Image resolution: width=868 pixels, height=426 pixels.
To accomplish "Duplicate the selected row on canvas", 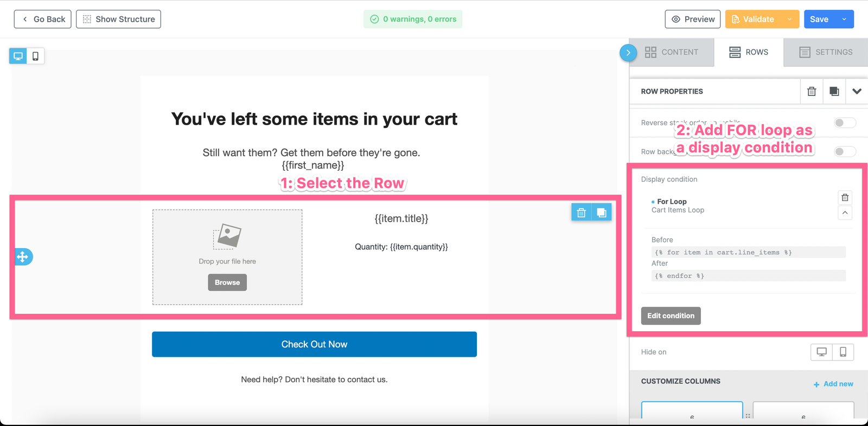I will point(601,212).
